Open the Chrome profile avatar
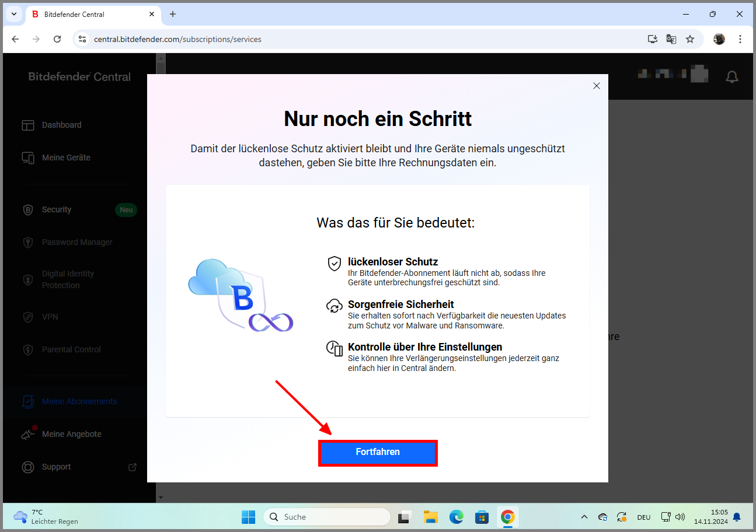The width and height of the screenshot is (756, 532). click(x=719, y=39)
